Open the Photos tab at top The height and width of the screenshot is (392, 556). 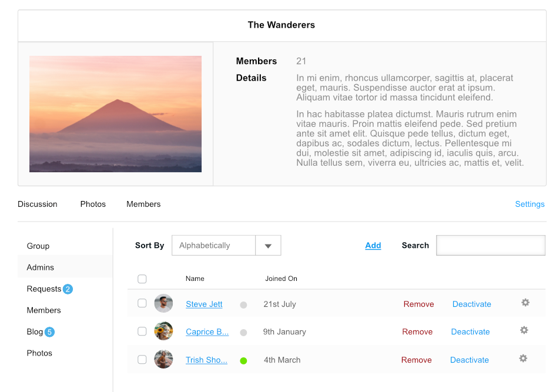93,204
